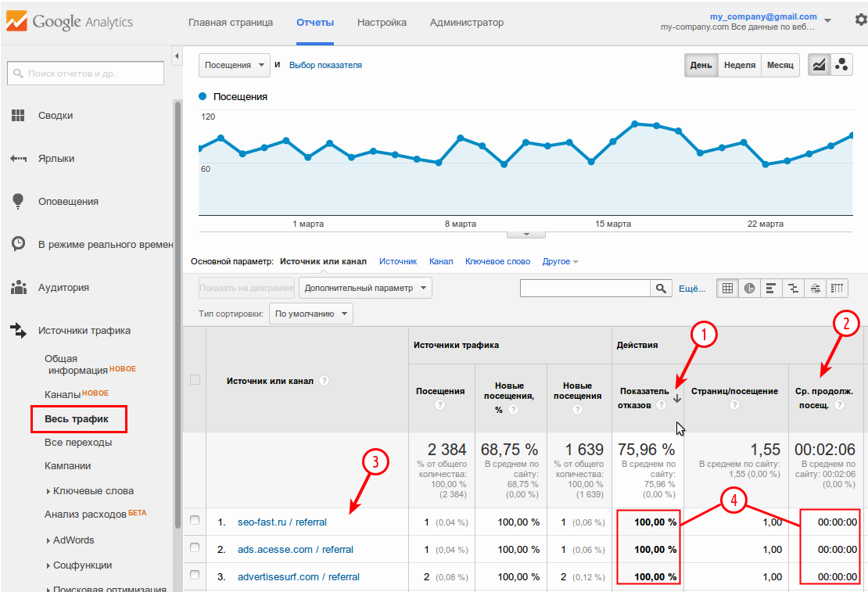This screenshot has width=868, height=592.
Task: Select motion chart bubbles icon
Action: [x=842, y=65]
